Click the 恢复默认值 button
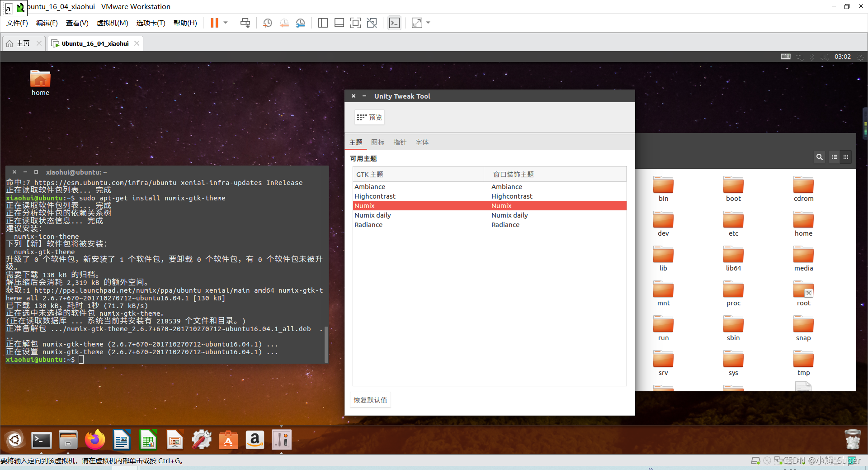This screenshot has width=868, height=470. coord(370,400)
